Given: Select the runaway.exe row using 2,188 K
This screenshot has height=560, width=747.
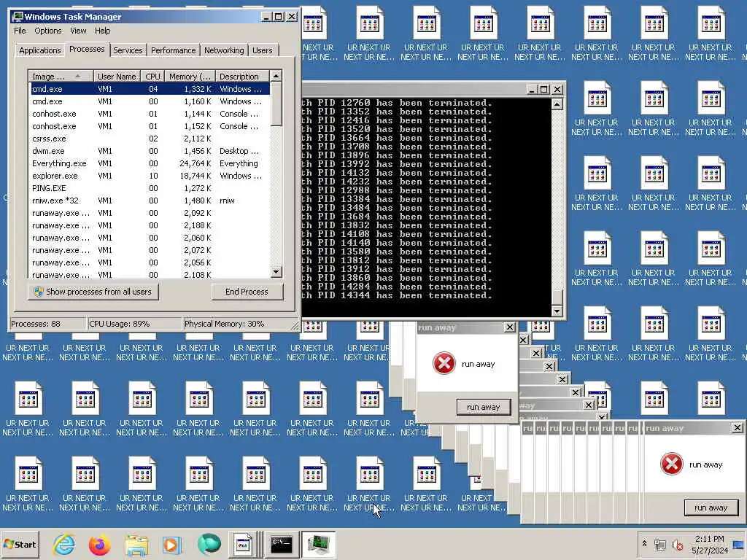Looking at the screenshot, I should [150, 225].
